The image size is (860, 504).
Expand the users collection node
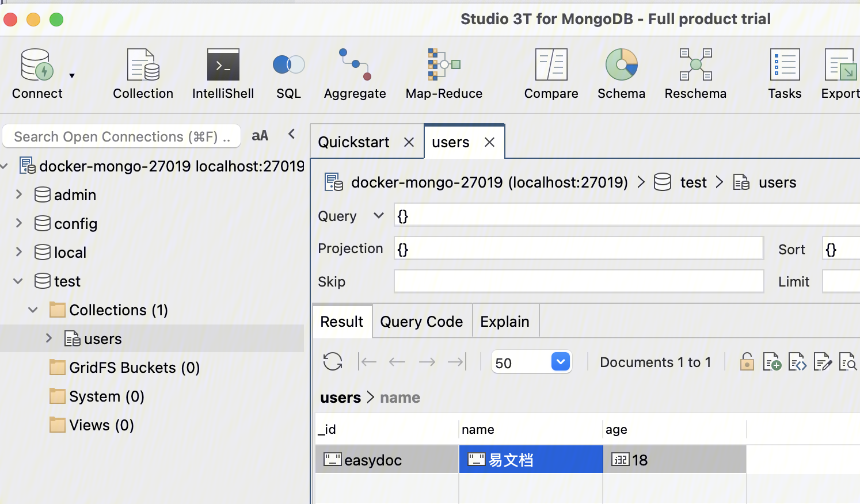(49, 338)
